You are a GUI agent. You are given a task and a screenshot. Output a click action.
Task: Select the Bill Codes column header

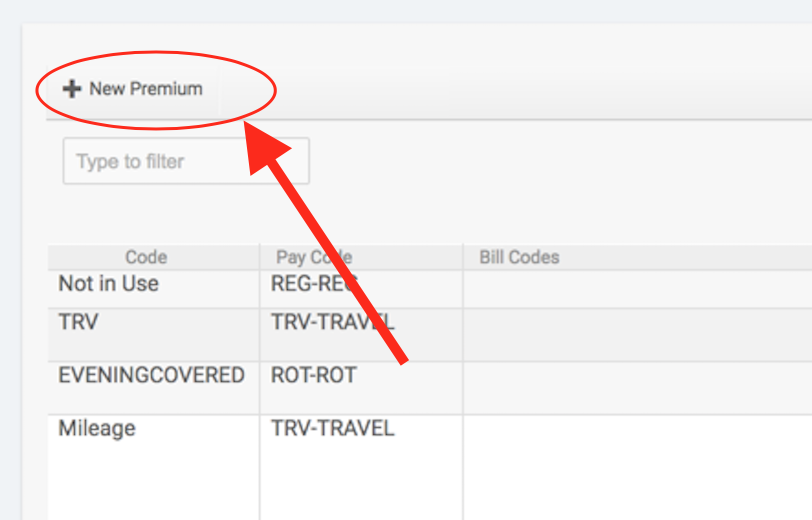coord(519,257)
